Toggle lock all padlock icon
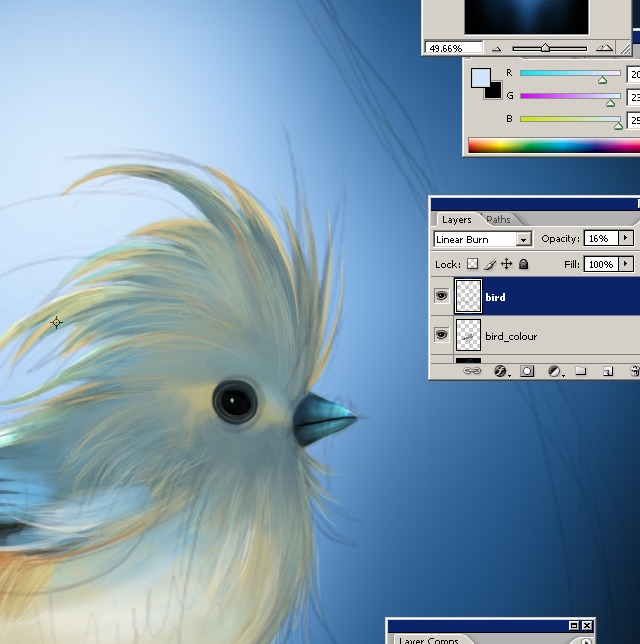Image resolution: width=640 pixels, height=644 pixels. click(523, 264)
